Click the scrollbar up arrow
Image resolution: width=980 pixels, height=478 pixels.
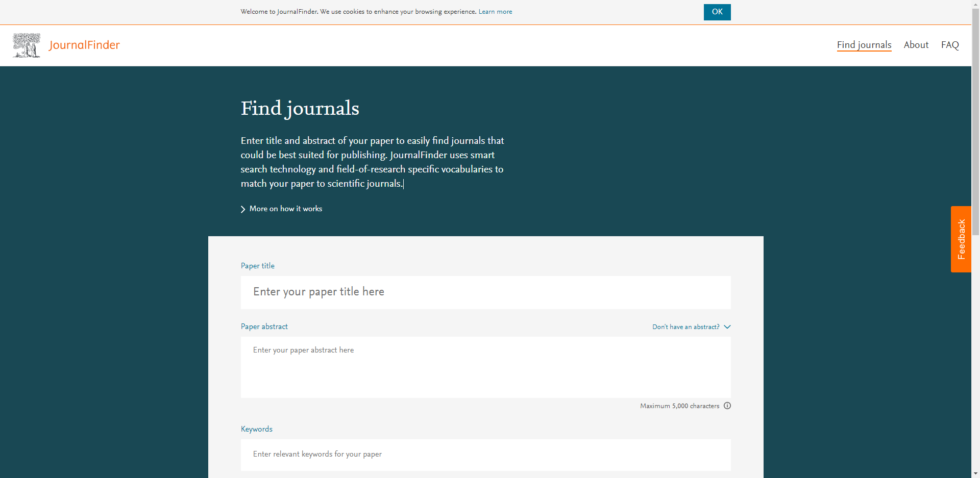click(x=975, y=4)
